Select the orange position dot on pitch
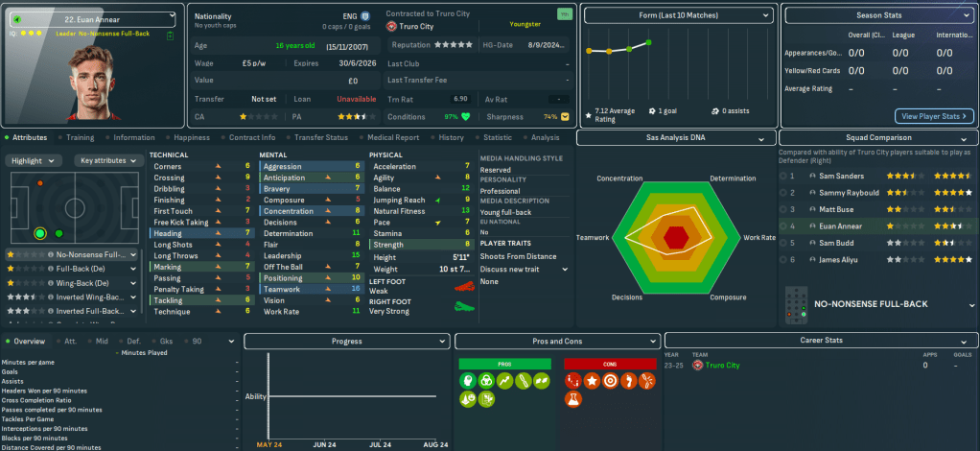Screen dimensions: 980x451 coord(39,182)
